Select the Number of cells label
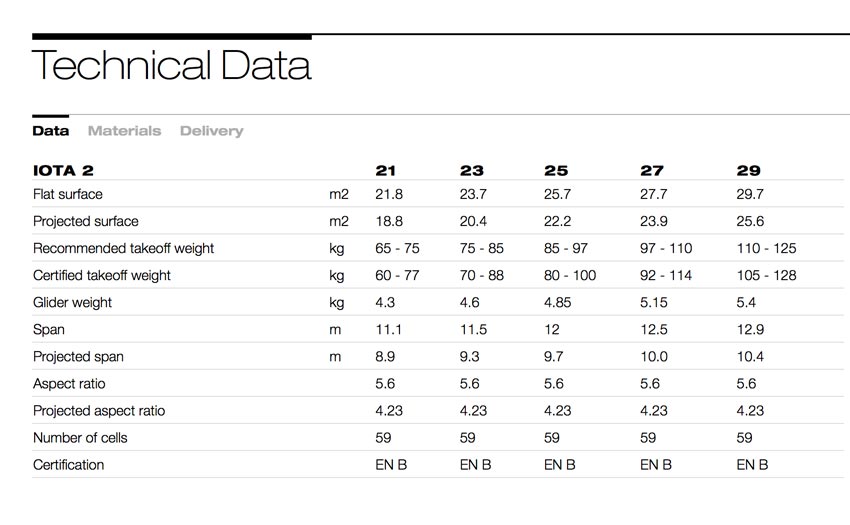This screenshot has height=525, width=850. (x=80, y=438)
